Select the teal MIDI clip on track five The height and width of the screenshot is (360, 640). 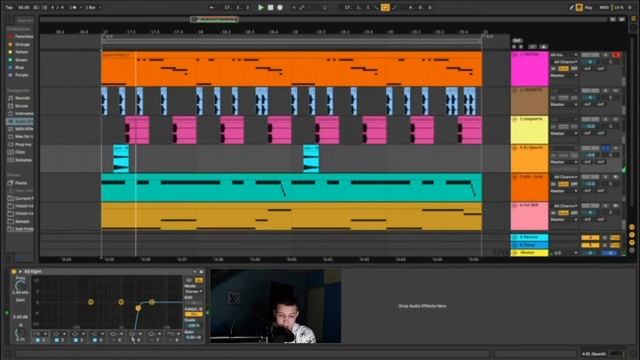click(291, 187)
